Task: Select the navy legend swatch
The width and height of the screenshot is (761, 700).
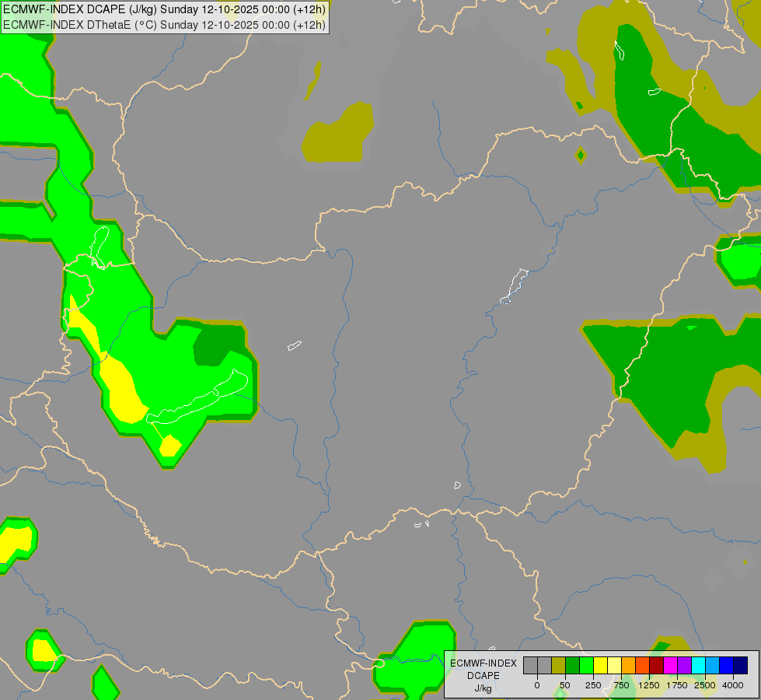Action: click(741, 666)
